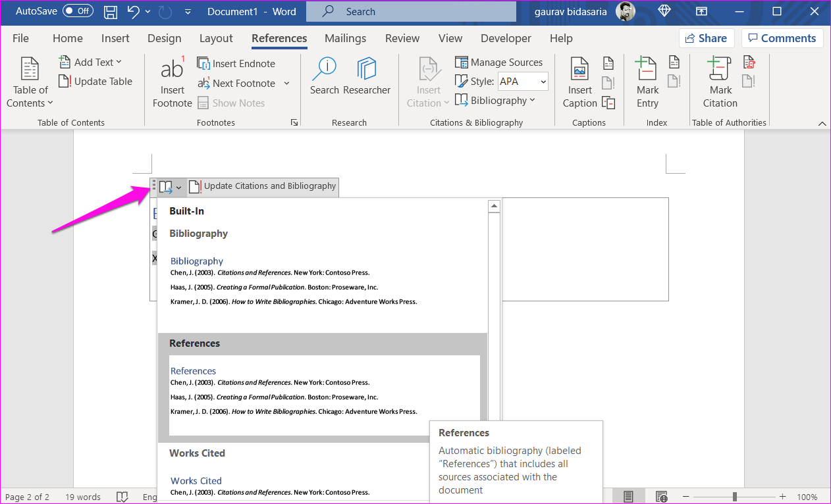The image size is (831, 504).
Task: Open the Undo history dropdown arrow
Action: (x=147, y=11)
